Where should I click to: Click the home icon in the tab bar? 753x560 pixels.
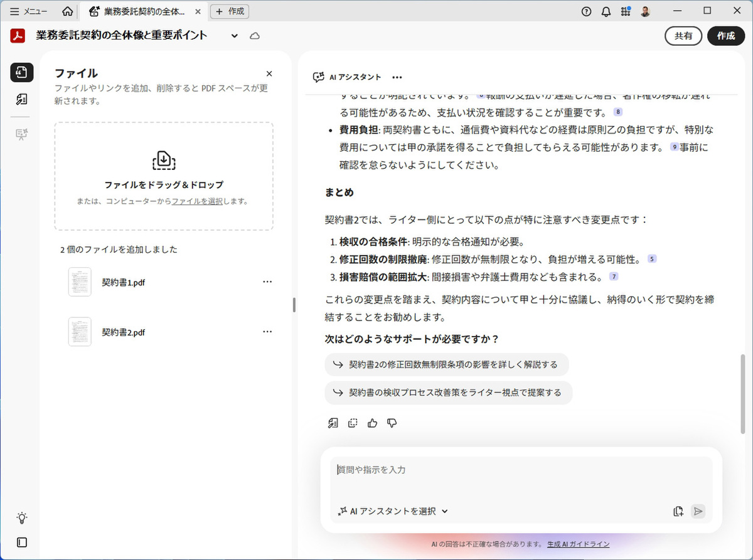point(68,11)
